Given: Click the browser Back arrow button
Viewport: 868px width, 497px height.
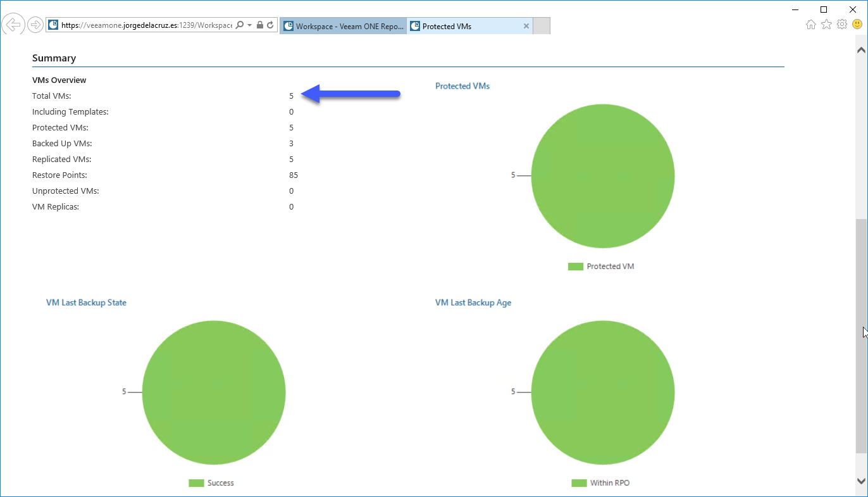Looking at the screenshot, I should coord(13,25).
